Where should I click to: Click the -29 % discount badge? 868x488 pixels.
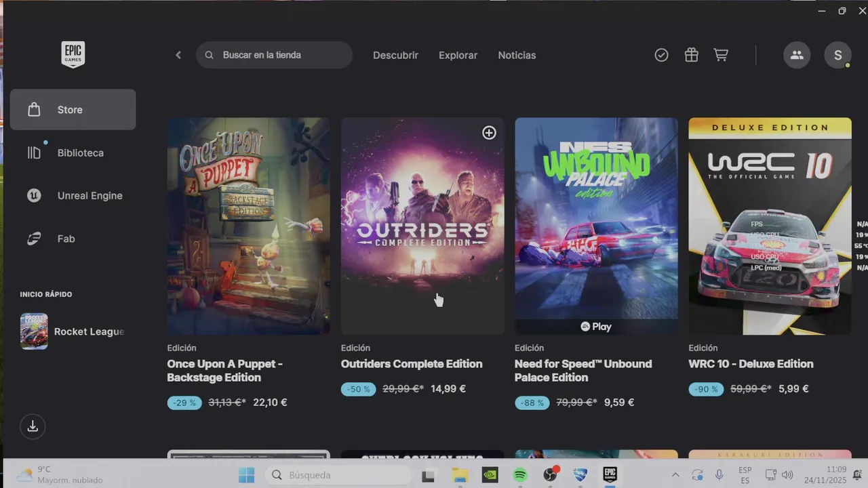click(184, 403)
